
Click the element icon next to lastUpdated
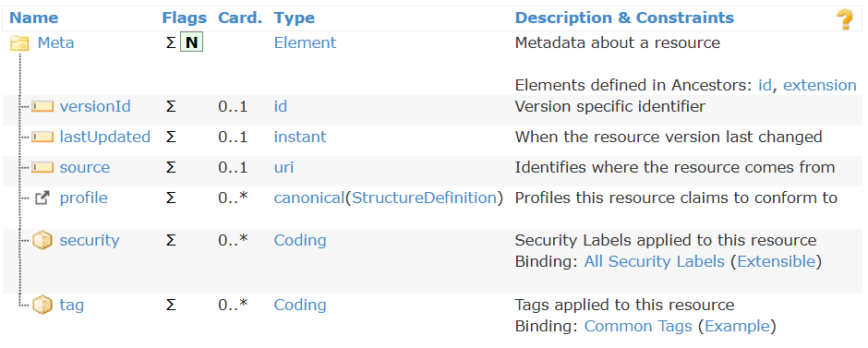pyautogui.click(x=42, y=138)
